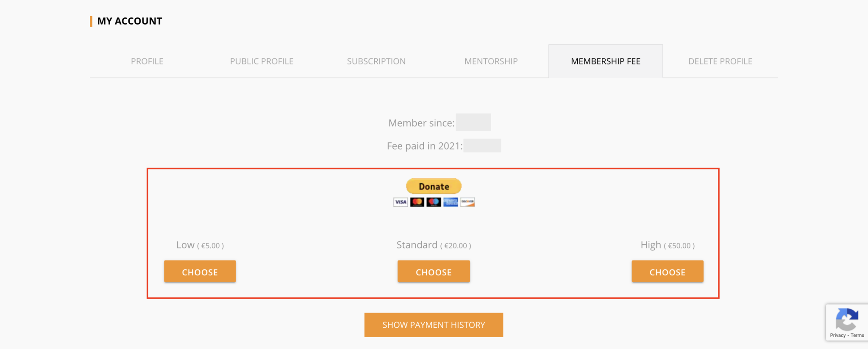The image size is (868, 349).
Task: Click Show Payment History button
Action: point(434,325)
